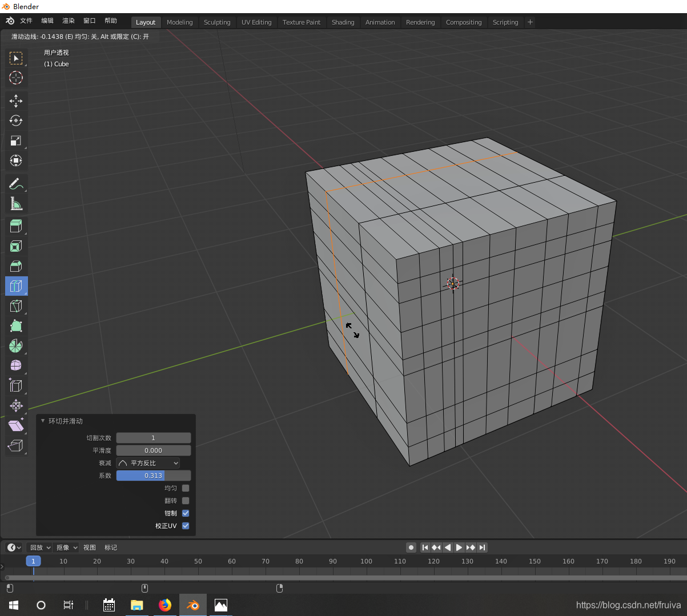Open the 文件 menu
This screenshot has width=687, height=616.
(26, 21)
